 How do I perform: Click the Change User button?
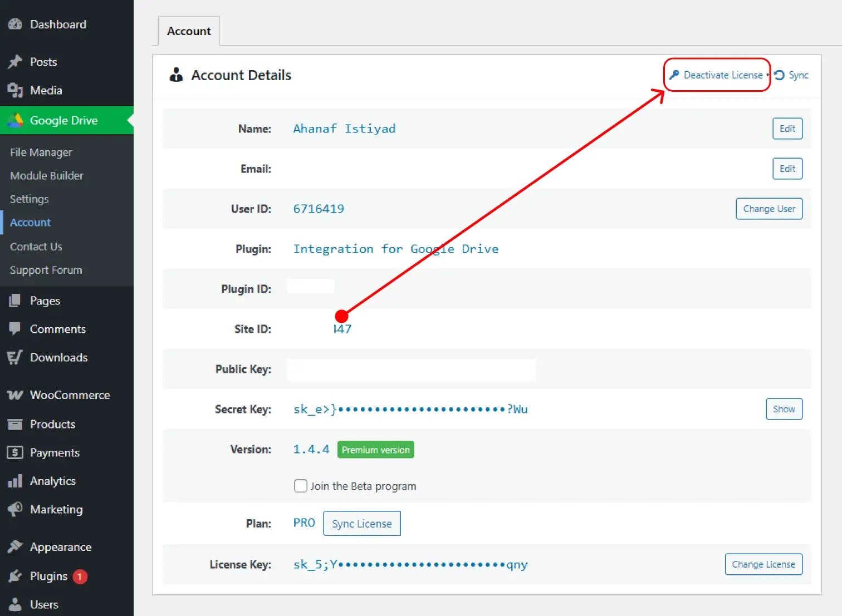(769, 209)
